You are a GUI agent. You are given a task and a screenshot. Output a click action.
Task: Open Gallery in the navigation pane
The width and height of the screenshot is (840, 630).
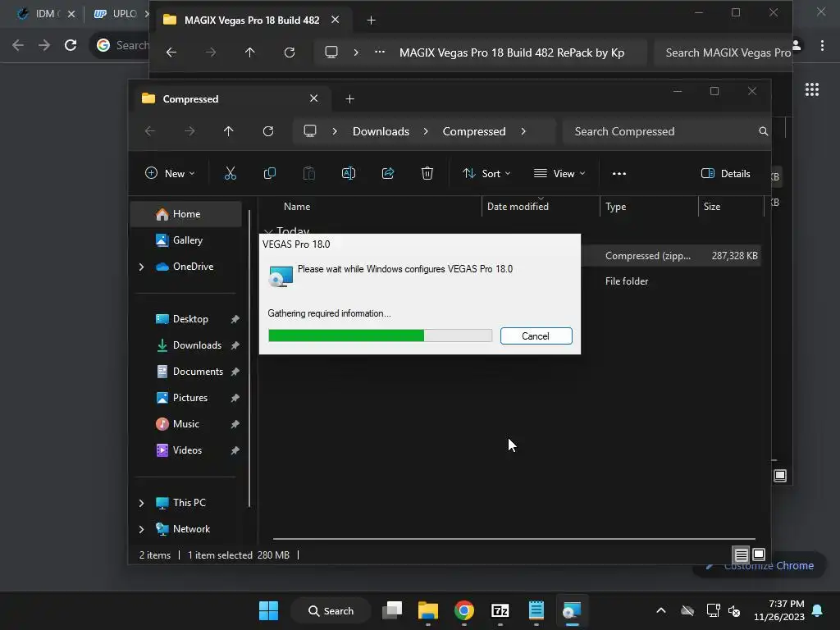coord(186,240)
